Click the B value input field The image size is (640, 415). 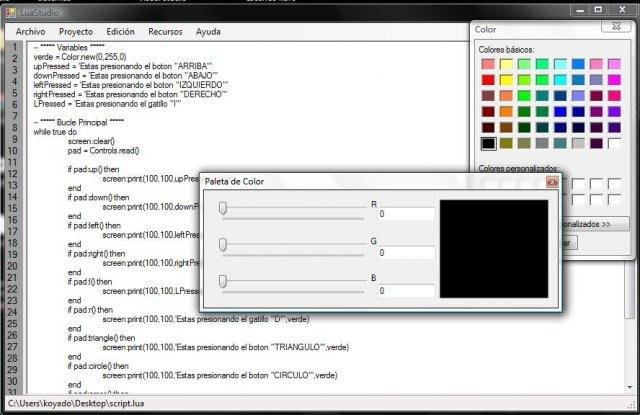(x=406, y=291)
